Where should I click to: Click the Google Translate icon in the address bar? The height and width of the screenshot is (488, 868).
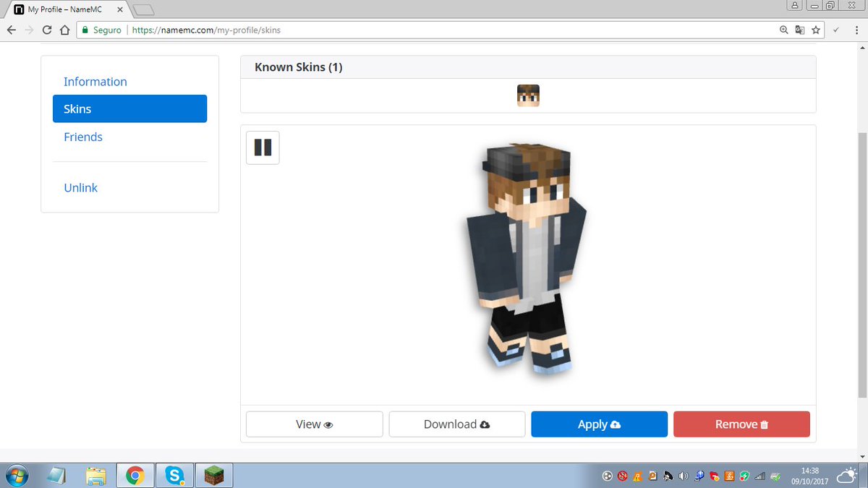tap(800, 30)
